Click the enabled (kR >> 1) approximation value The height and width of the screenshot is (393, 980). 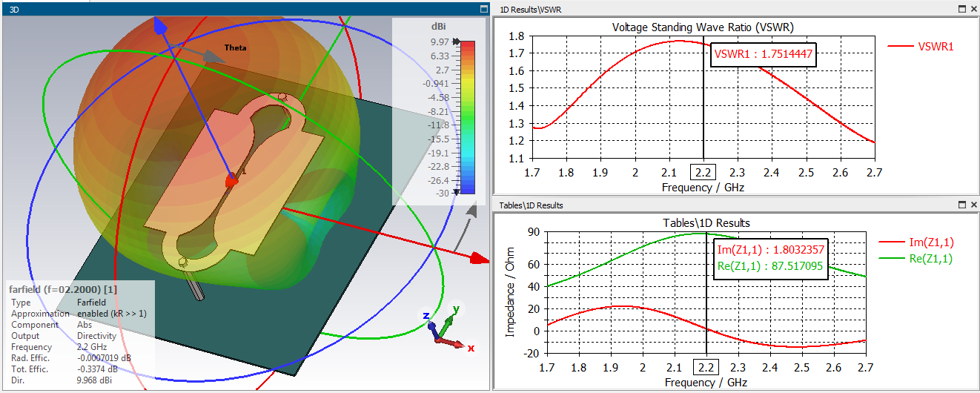[112, 314]
